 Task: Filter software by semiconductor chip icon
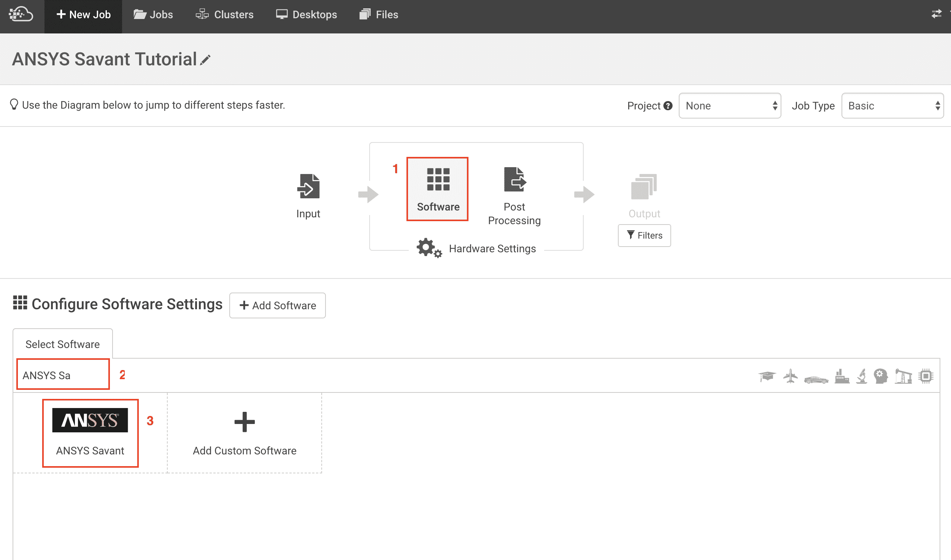(x=926, y=376)
